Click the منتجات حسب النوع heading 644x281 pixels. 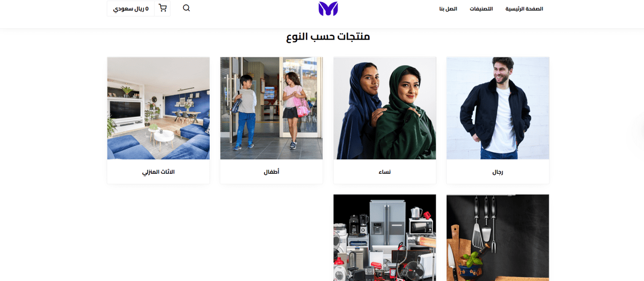click(328, 37)
